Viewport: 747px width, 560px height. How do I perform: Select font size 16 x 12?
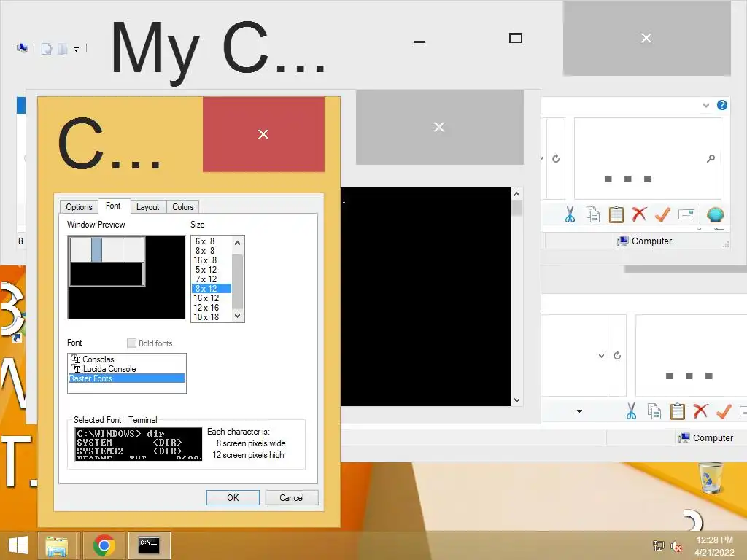pos(212,298)
